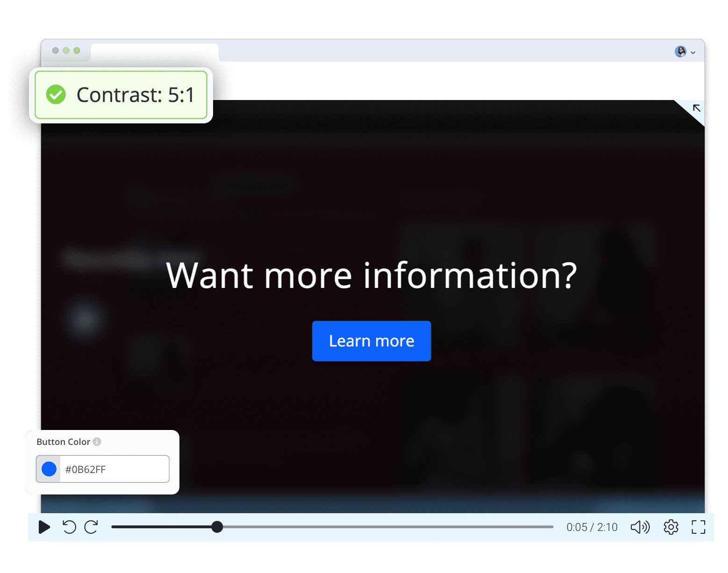
Task: Click the unplayed part of progress bar
Action: (x=388, y=527)
